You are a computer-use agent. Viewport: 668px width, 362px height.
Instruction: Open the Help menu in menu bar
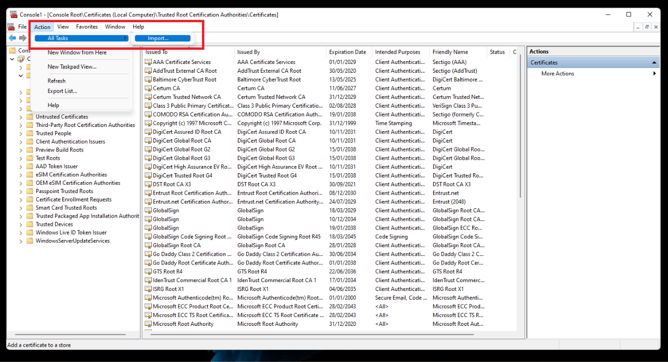click(138, 27)
